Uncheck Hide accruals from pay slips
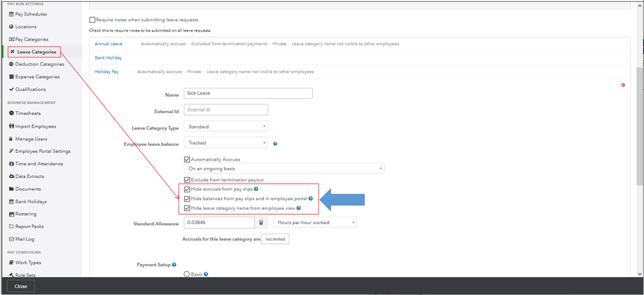The height and width of the screenshot is (295, 644). 188,189
